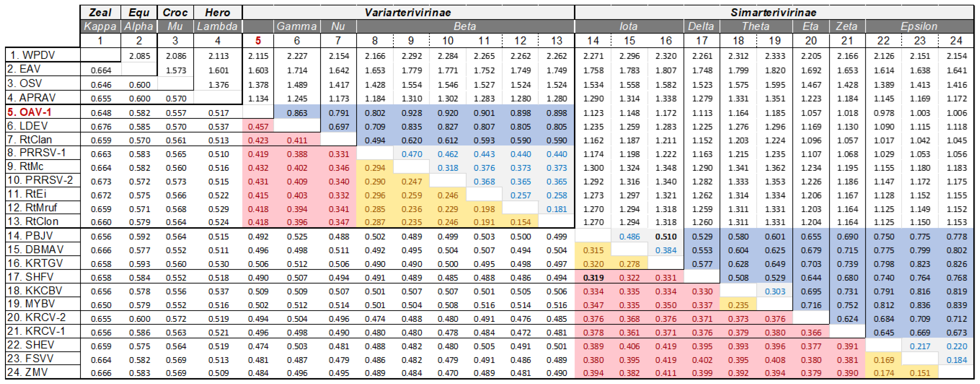Viewport: 980px width, 384px height.
Task: Click the Variarterivirinae header cell
Action: tap(408, 13)
